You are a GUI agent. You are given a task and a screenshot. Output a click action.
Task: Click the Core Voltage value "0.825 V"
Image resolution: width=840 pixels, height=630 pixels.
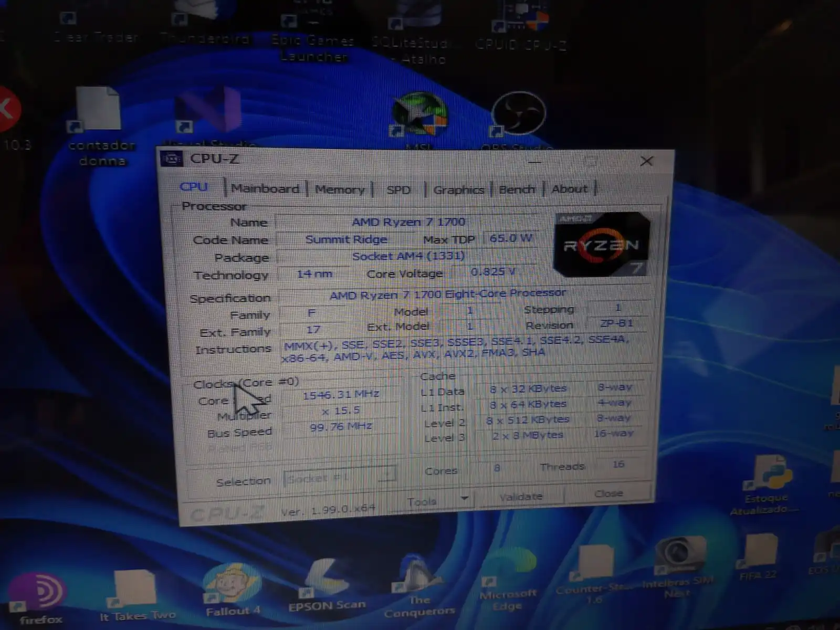(x=492, y=271)
